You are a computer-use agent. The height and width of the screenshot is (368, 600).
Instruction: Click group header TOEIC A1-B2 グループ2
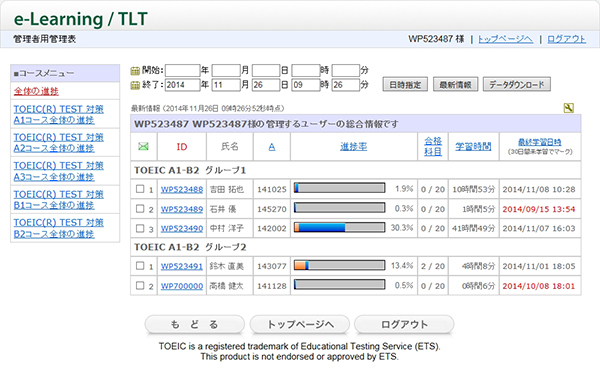190,247
